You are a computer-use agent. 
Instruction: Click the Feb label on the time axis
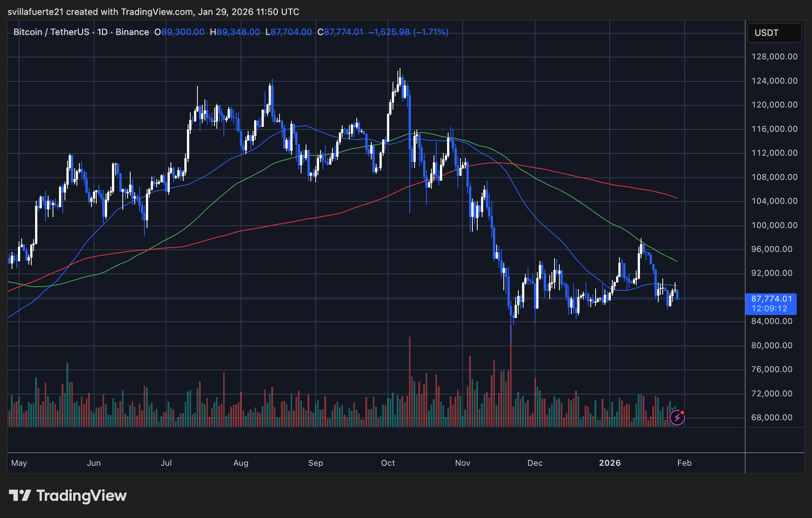tap(685, 463)
